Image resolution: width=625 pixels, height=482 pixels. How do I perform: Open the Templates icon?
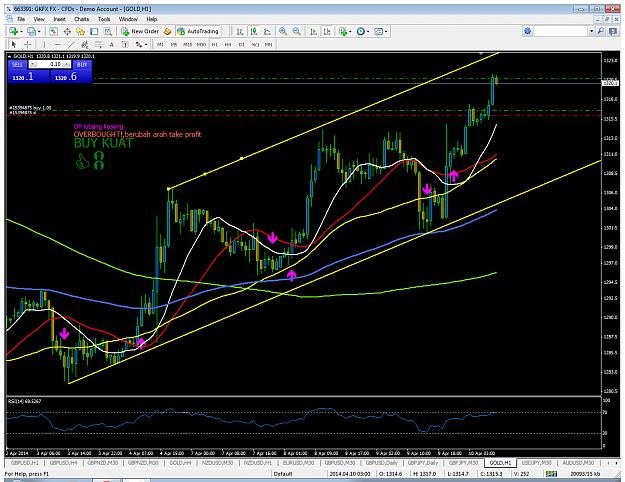coord(378,31)
